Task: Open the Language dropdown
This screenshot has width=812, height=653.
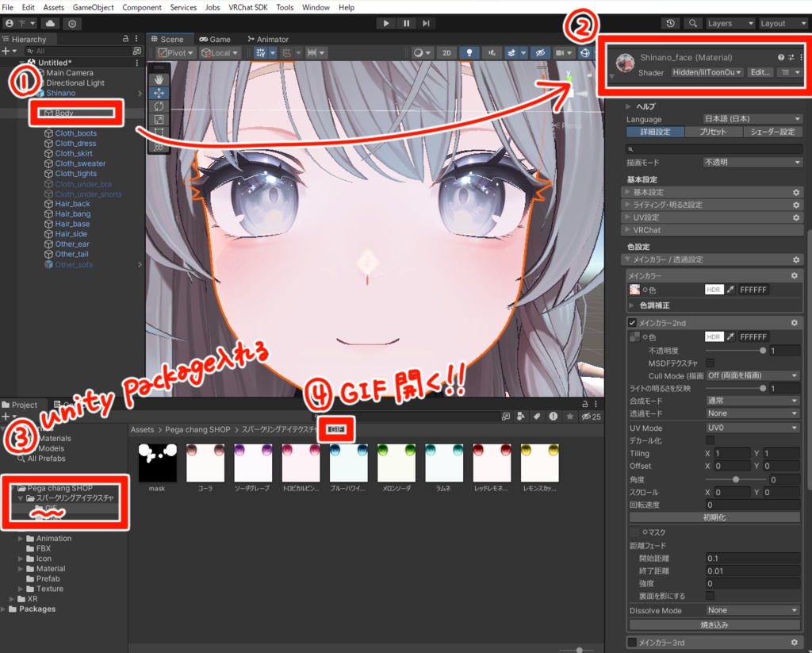Action: [x=753, y=119]
